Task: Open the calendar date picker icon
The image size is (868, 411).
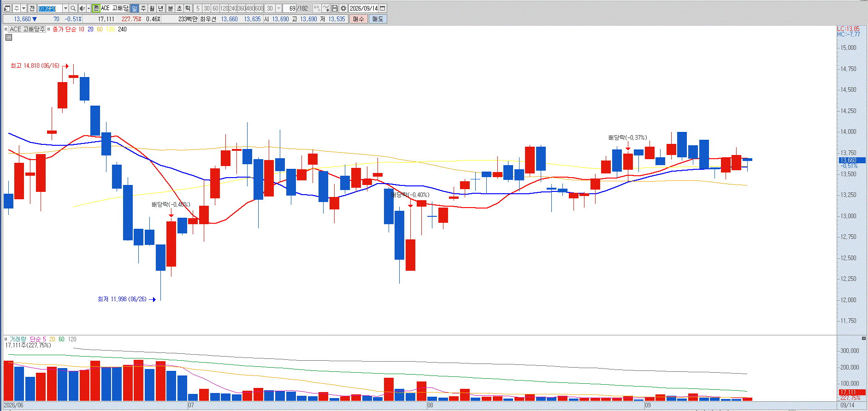Action: pyautogui.click(x=383, y=8)
